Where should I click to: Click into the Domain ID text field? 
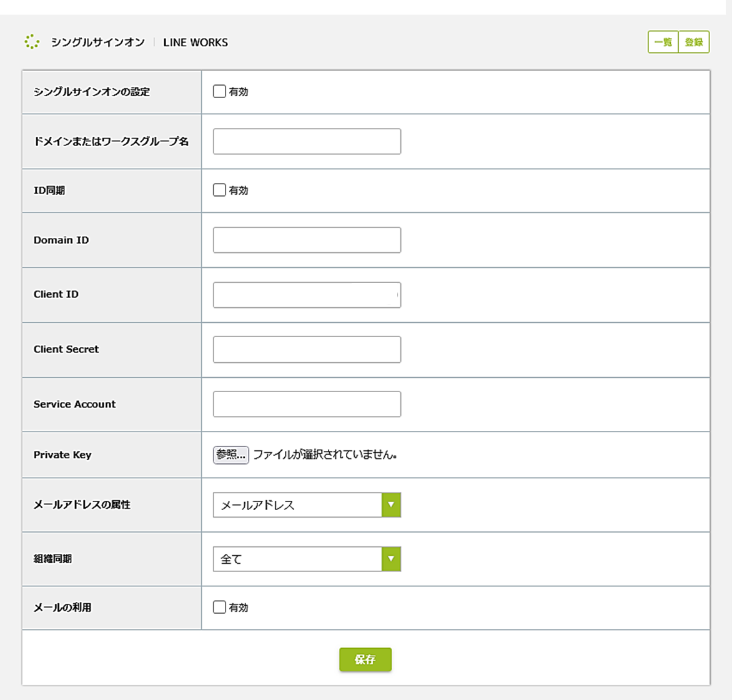307,240
